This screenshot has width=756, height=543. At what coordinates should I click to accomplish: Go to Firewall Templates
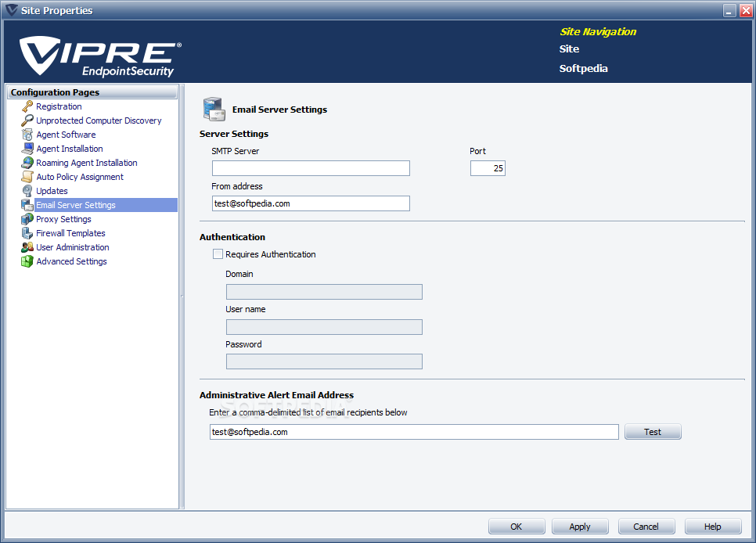point(71,233)
